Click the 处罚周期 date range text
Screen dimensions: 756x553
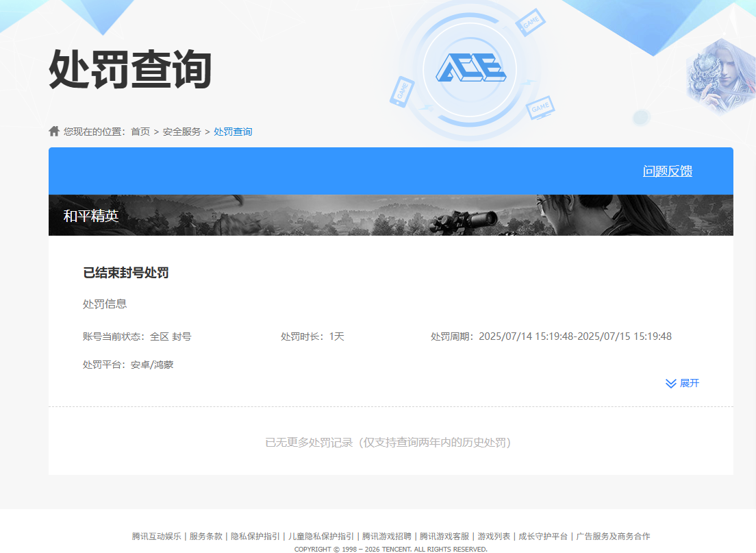click(x=551, y=336)
